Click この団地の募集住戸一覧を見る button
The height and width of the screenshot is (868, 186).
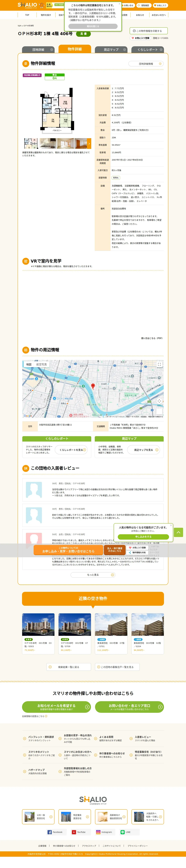click(x=117, y=666)
